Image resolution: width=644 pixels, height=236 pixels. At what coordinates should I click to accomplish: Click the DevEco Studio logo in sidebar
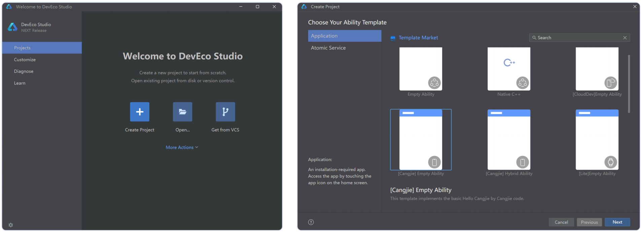coord(12,27)
